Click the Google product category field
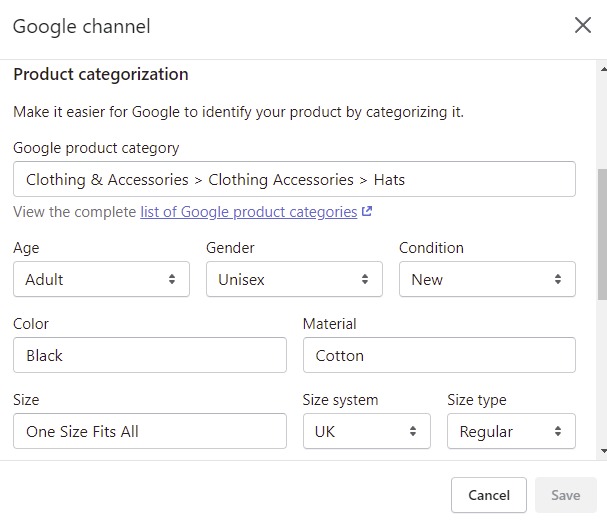Image resolution: width=607 pixels, height=525 pixels. click(x=294, y=179)
